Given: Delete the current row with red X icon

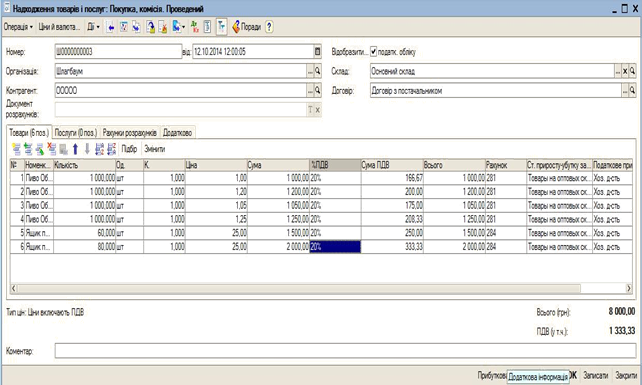Looking at the screenshot, I should click(x=52, y=149).
